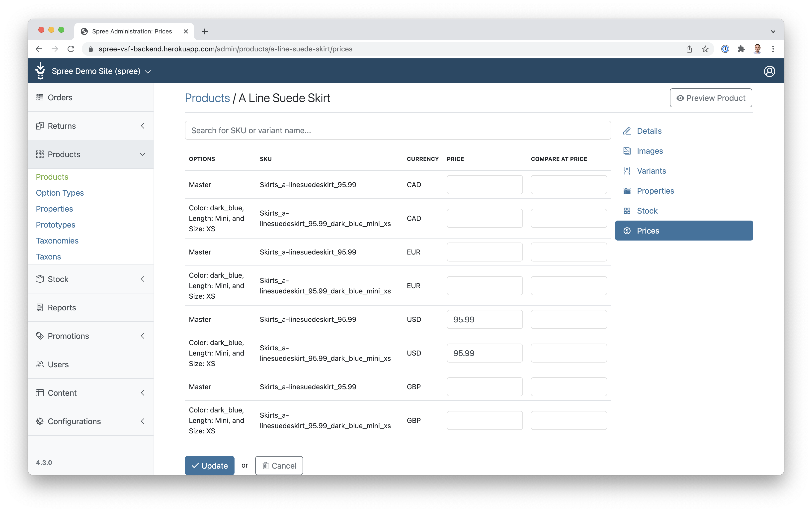Image resolution: width=812 pixels, height=512 pixels.
Task: Click the Spree Demo Site dropdown
Action: click(x=102, y=71)
